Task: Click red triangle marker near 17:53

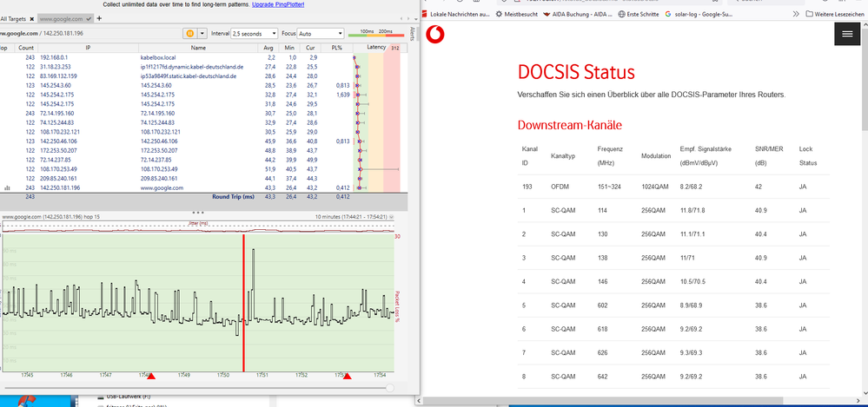Action: click(x=347, y=377)
